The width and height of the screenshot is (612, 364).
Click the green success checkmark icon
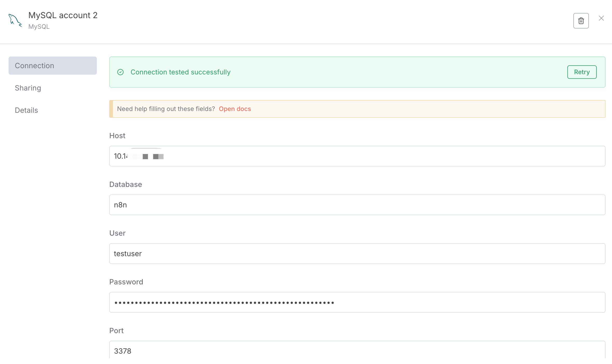pos(120,72)
